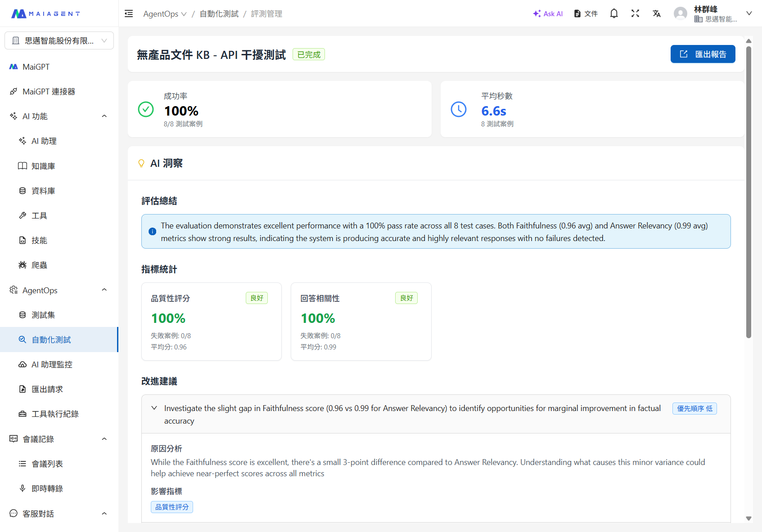The height and width of the screenshot is (532, 762).
Task: Collapse the Faithfulness improvement suggestion
Action: (x=154, y=408)
